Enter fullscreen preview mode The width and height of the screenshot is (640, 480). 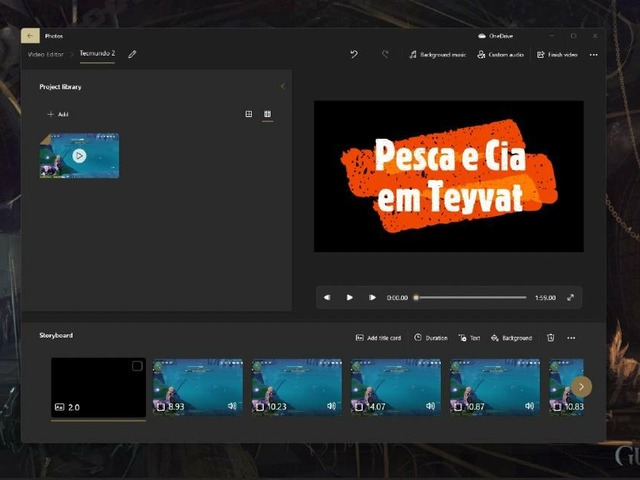(571, 297)
